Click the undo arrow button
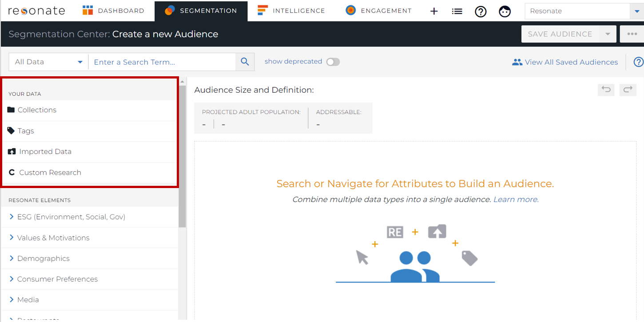Screen dimensions: 644x322 [606, 90]
